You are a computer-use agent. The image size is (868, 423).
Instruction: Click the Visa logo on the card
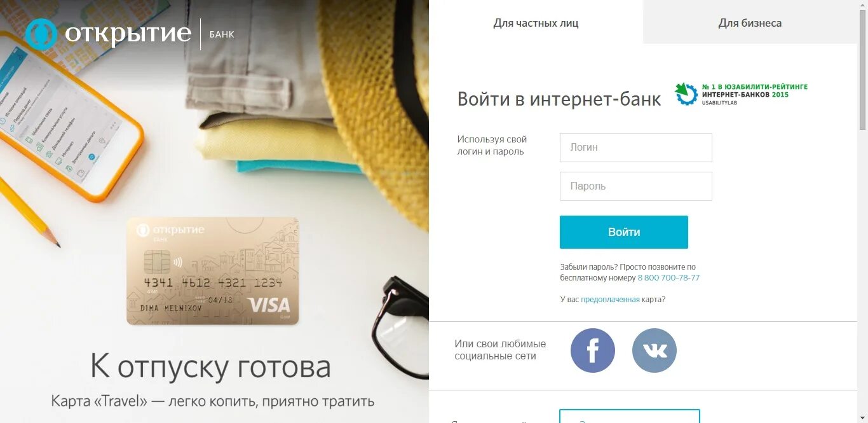[268, 305]
